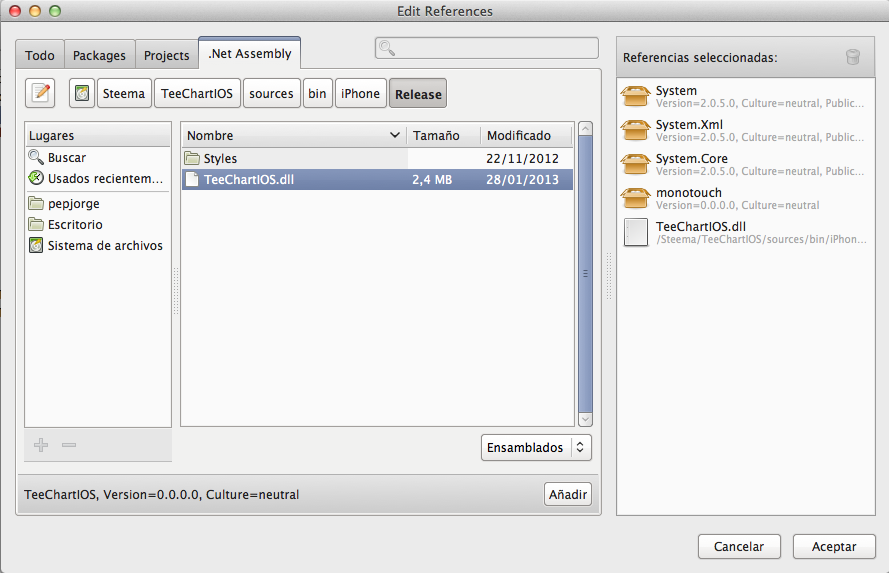Switch to the Packages tab
889x573 pixels.
[x=99, y=55]
